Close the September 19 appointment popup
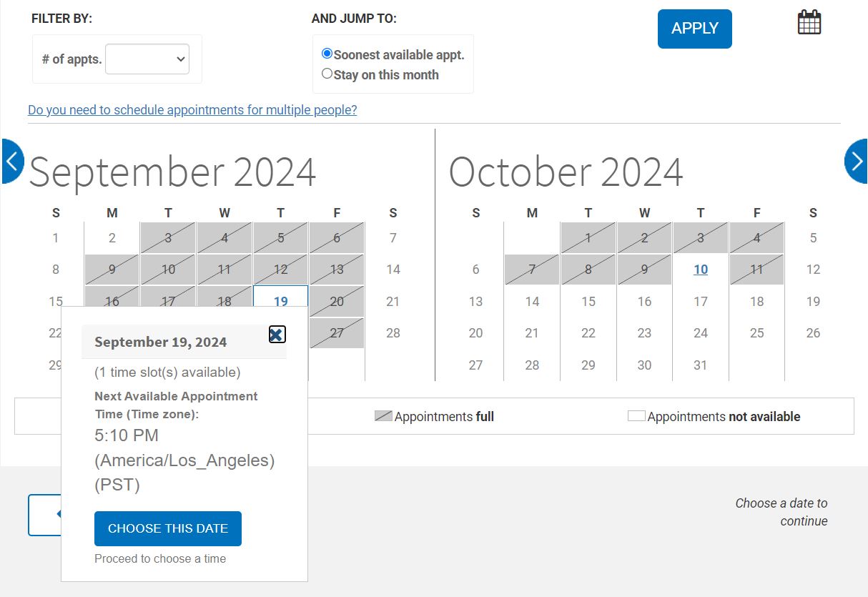This screenshot has height=597, width=868. (277, 334)
